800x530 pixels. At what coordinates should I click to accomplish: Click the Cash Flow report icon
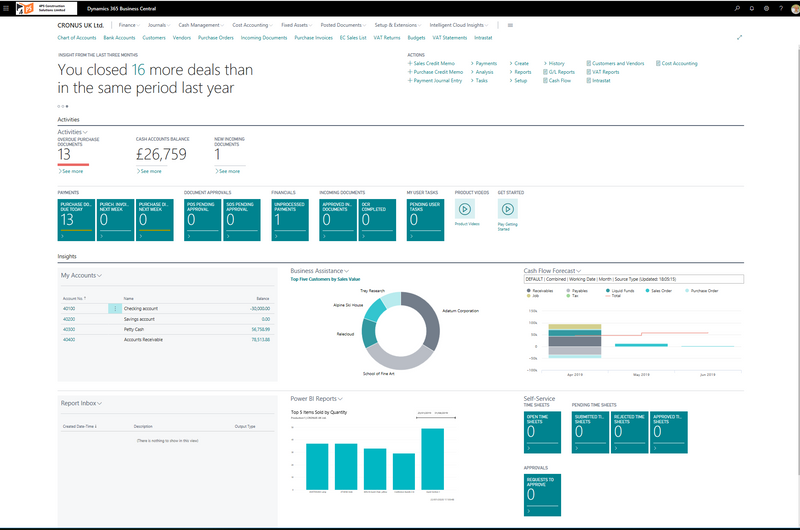point(545,81)
